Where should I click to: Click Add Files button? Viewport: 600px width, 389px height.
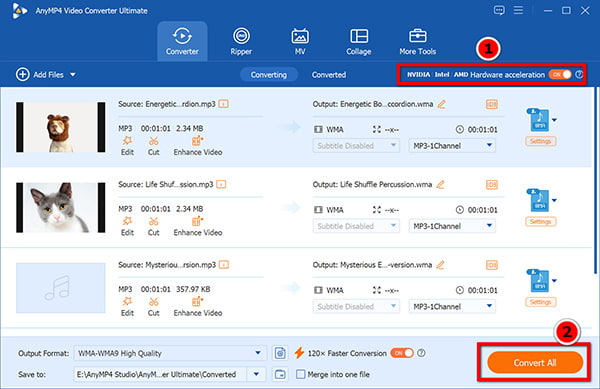coord(40,74)
